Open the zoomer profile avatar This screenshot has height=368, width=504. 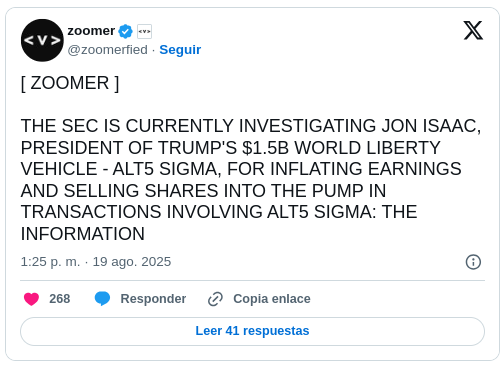42,40
